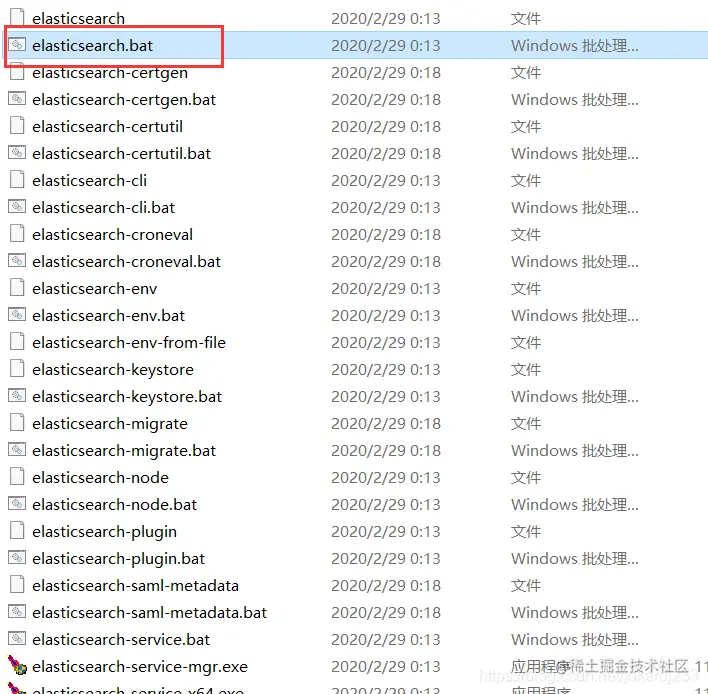Click the date 2020/2/29 0:13 of elasticsearch.bat
This screenshot has width=708, height=694.
tap(386, 46)
